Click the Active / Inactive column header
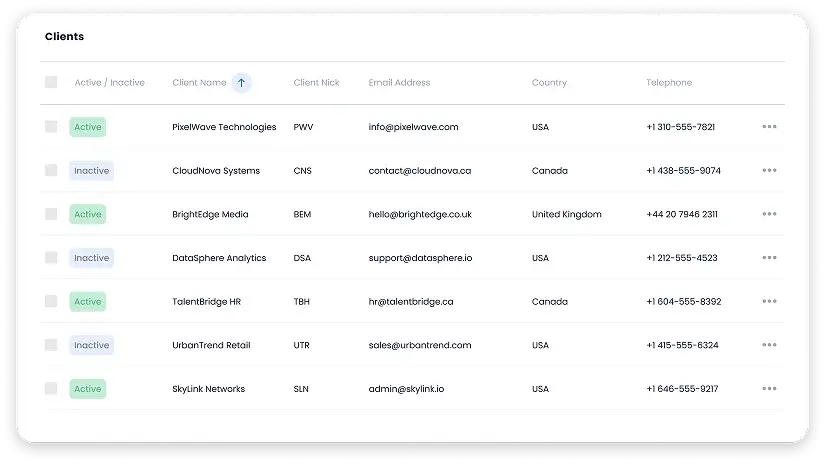Image resolution: width=825 pixels, height=464 pixels. pos(109,83)
